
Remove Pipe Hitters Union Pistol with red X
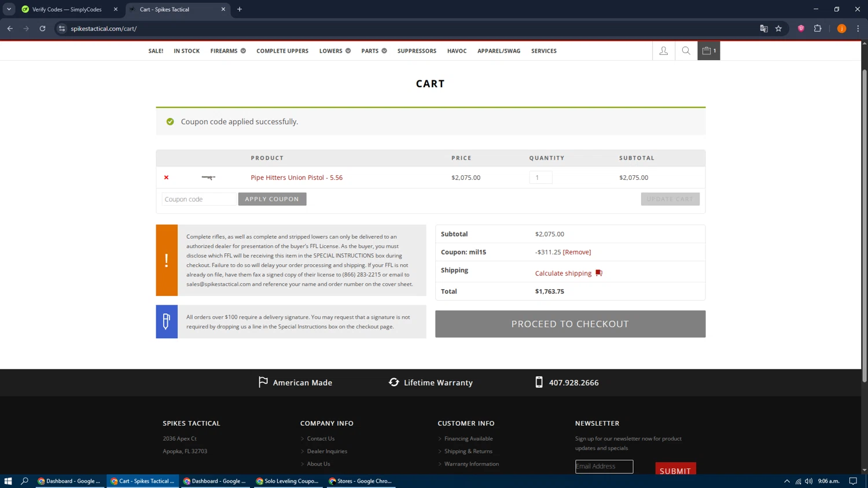coord(166,178)
